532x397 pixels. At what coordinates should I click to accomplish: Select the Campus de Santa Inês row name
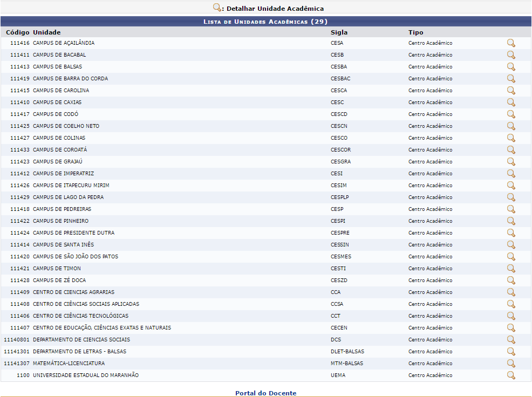pyautogui.click(x=63, y=245)
